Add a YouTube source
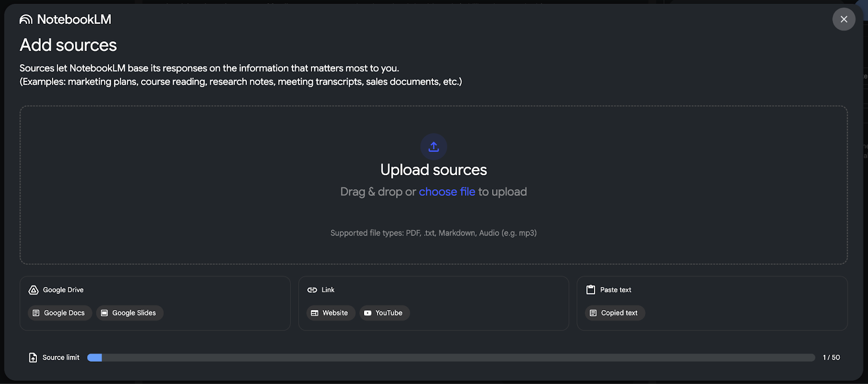This screenshot has width=868, height=384. pos(384,313)
